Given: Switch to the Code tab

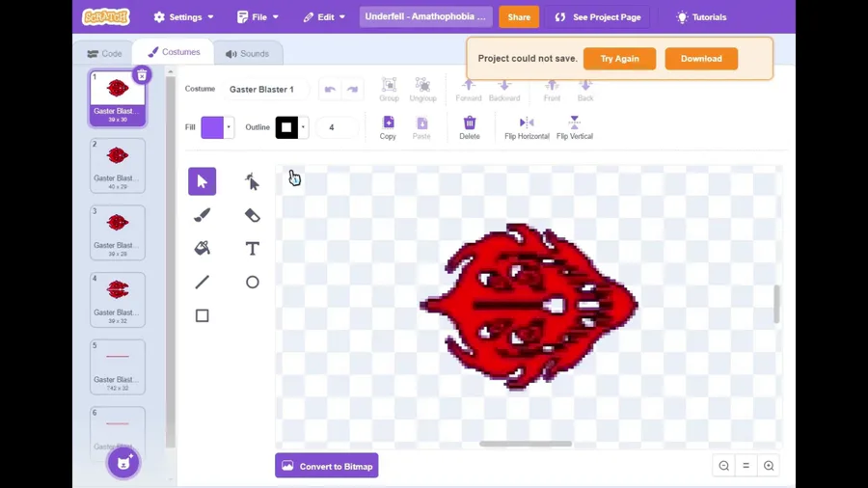Looking at the screenshot, I should [x=104, y=54].
